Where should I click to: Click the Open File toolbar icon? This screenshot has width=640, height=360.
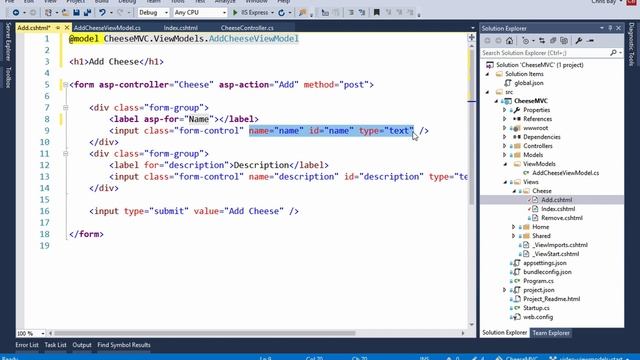tap(65, 13)
